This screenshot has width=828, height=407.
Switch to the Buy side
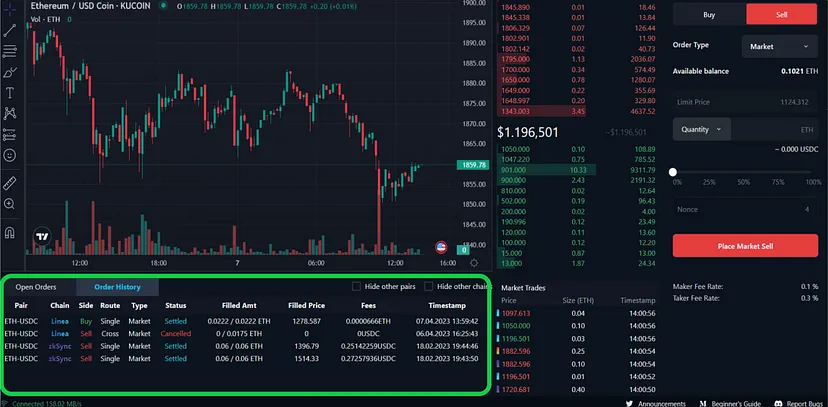(x=709, y=14)
